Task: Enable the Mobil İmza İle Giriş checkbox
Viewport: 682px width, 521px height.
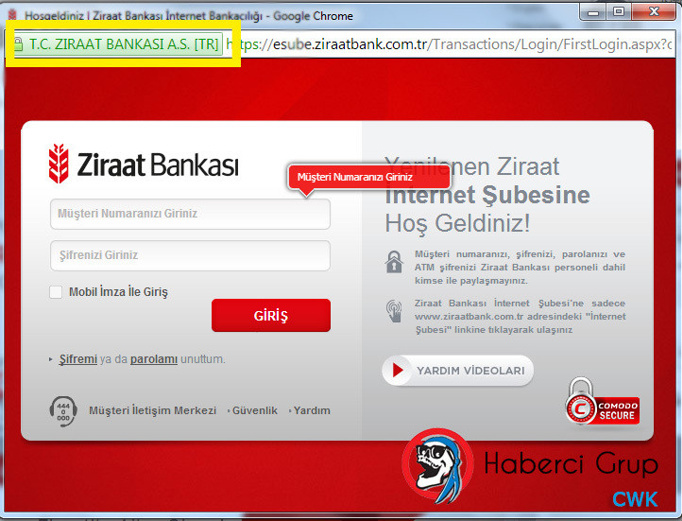Action: click(56, 292)
